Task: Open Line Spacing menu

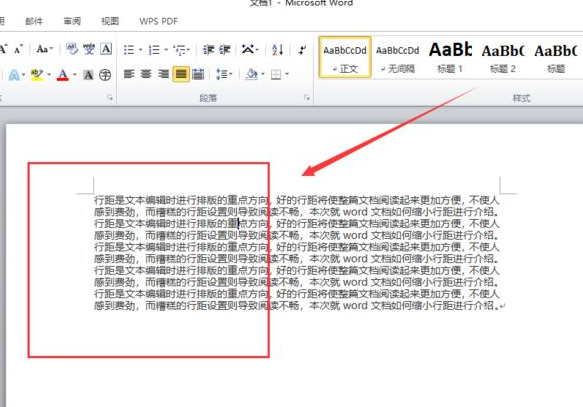Action: (x=224, y=74)
